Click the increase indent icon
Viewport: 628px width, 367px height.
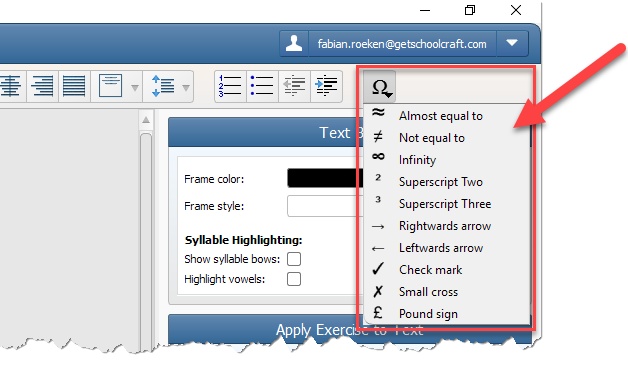[326, 86]
